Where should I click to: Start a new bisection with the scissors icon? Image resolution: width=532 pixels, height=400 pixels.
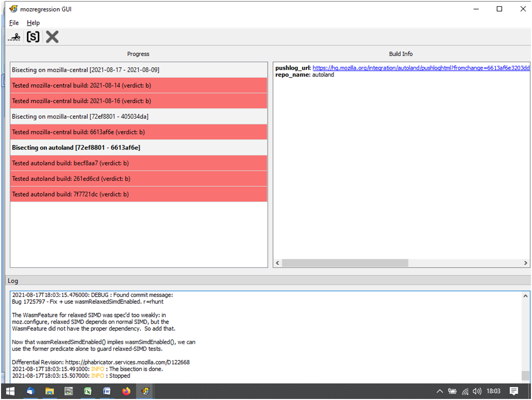point(14,37)
